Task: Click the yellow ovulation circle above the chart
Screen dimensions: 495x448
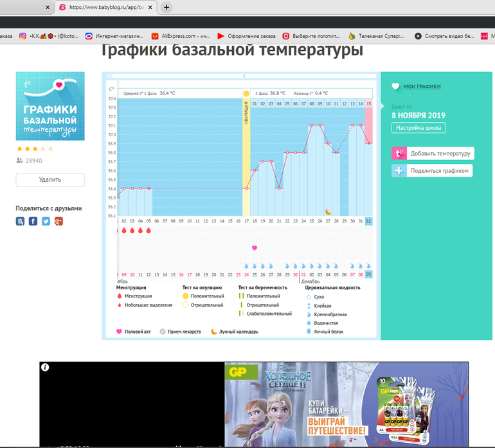Action: (246, 94)
